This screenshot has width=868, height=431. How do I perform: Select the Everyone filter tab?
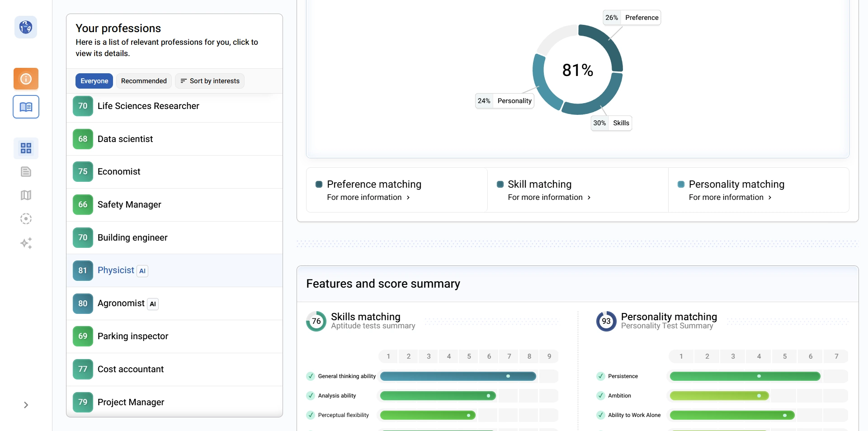pyautogui.click(x=94, y=81)
